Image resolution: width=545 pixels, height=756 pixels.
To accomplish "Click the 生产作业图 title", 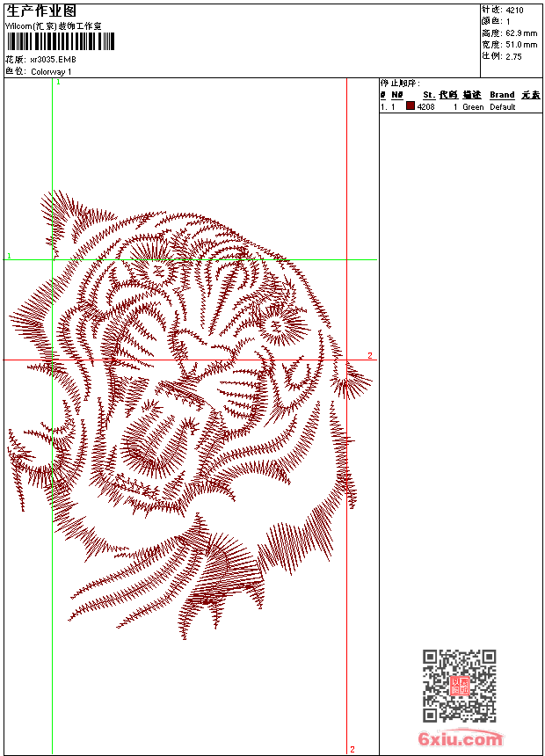I will pos(41,11).
